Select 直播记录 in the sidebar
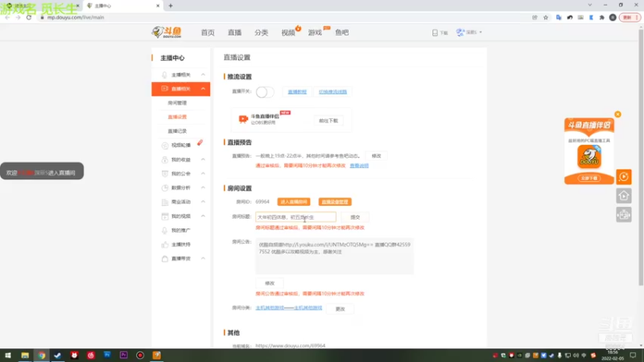This screenshot has height=362, width=644. (x=177, y=131)
